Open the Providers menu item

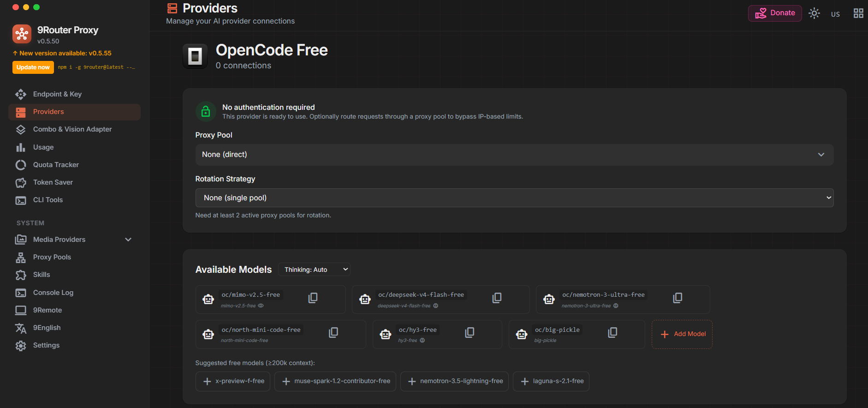74,112
